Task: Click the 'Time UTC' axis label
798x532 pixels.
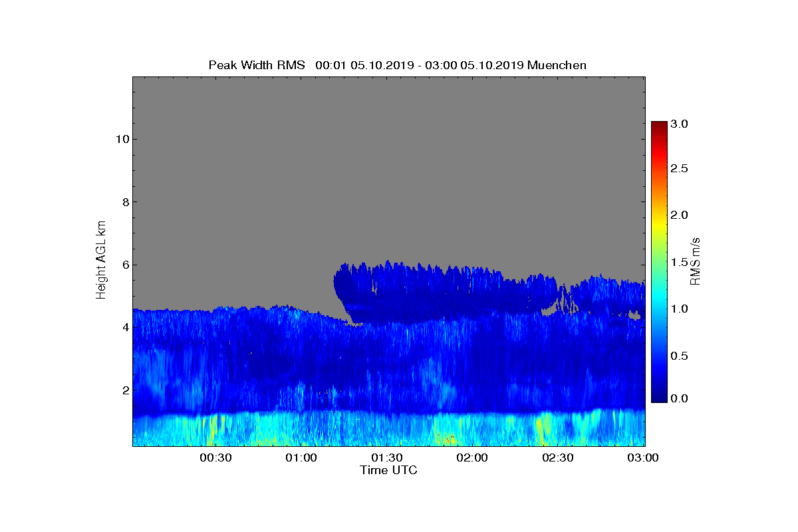Action: 388,470
